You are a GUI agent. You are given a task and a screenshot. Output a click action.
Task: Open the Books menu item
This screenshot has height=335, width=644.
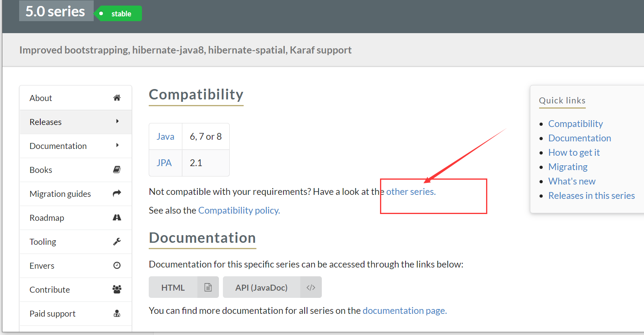coord(75,170)
